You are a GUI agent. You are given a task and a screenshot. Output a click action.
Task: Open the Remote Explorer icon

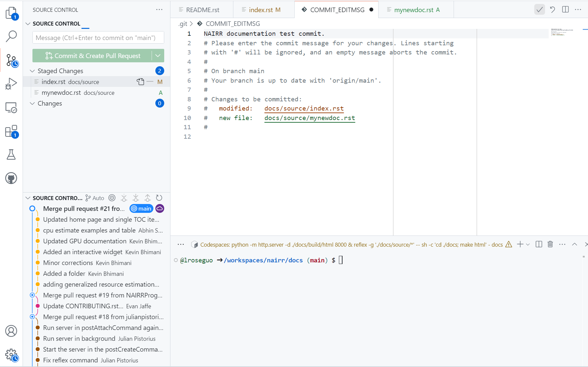(x=11, y=108)
